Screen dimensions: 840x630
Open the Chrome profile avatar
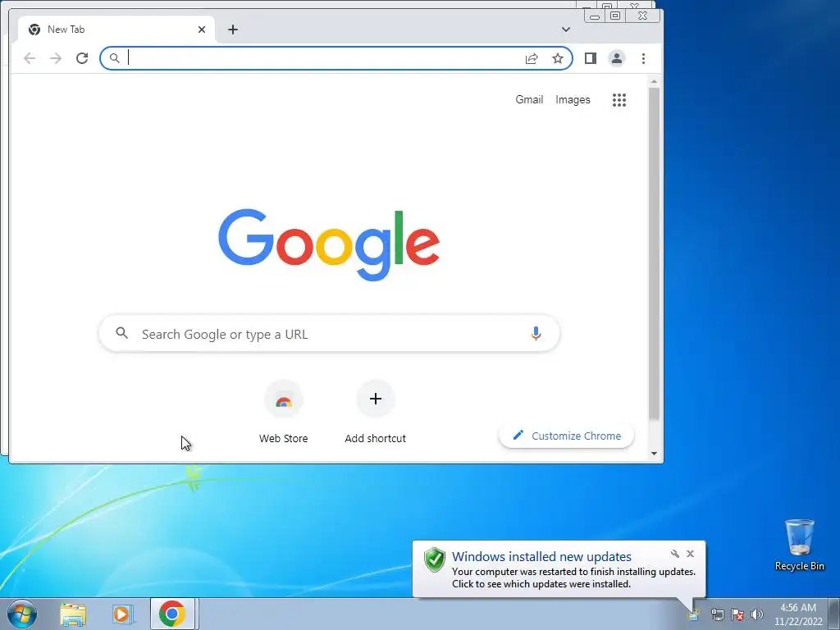click(617, 58)
